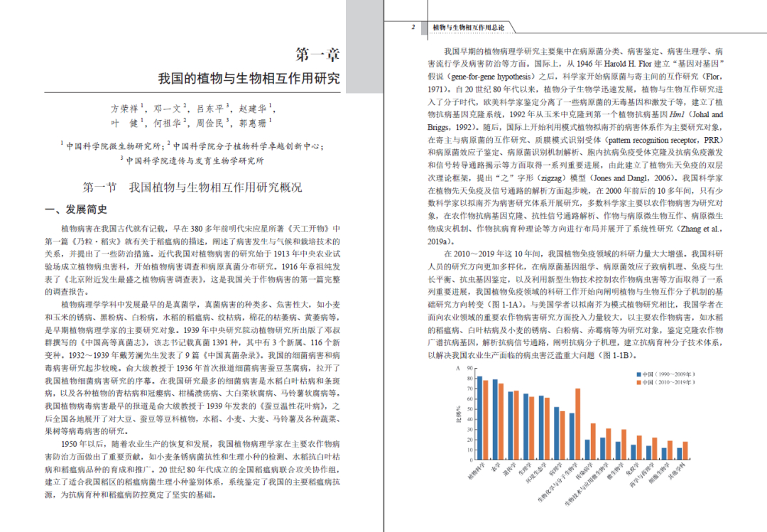Click subsection heading "一、发展简史"

tap(76, 210)
